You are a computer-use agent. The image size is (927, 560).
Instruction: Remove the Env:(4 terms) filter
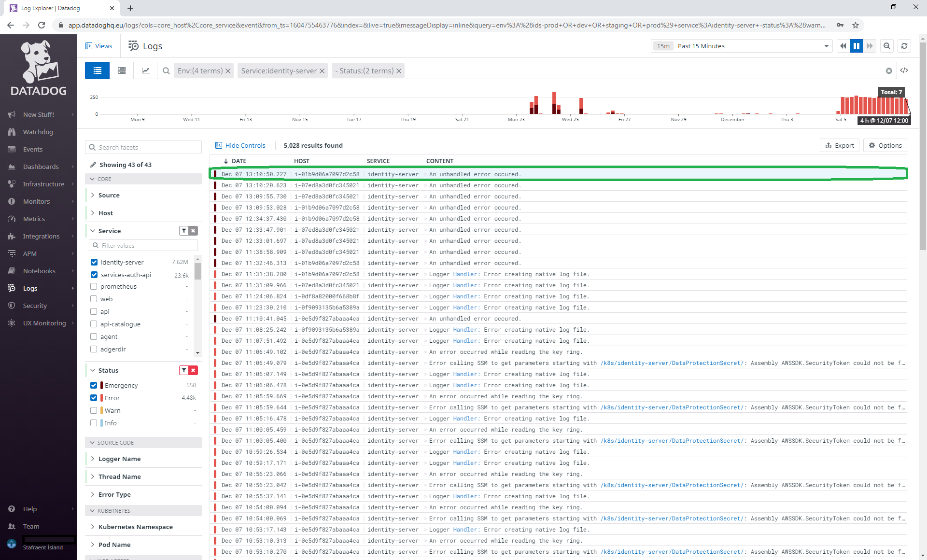(x=228, y=71)
